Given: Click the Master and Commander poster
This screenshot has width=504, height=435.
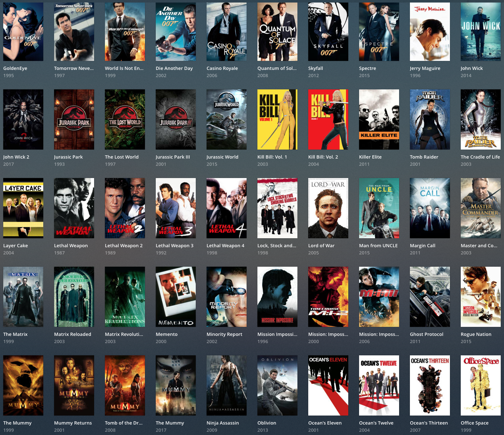Looking at the screenshot, I should tap(481, 208).
